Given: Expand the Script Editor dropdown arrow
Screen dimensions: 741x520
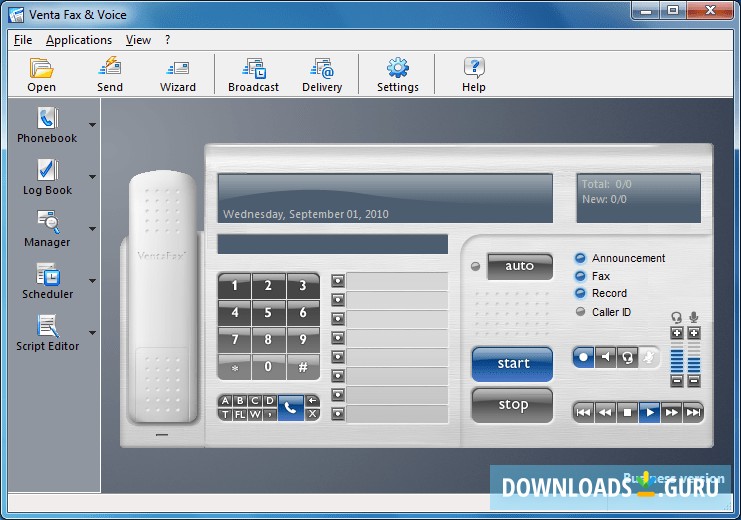Looking at the screenshot, I should tap(93, 333).
